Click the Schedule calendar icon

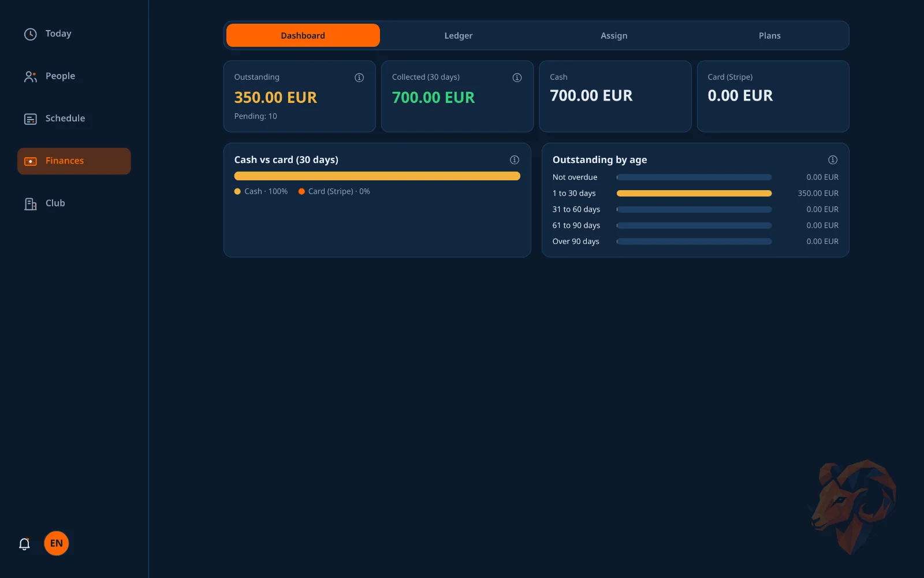tap(31, 118)
